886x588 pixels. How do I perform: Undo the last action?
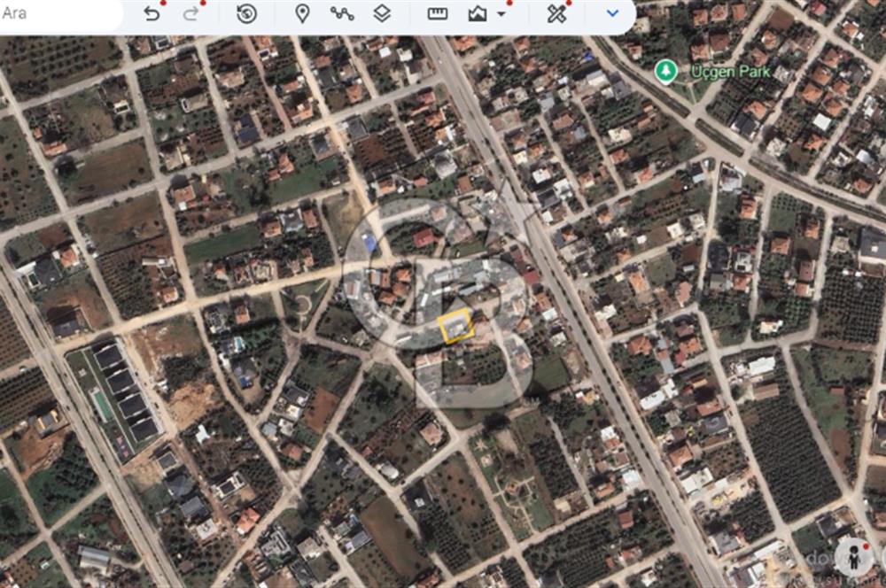[152, 14]
